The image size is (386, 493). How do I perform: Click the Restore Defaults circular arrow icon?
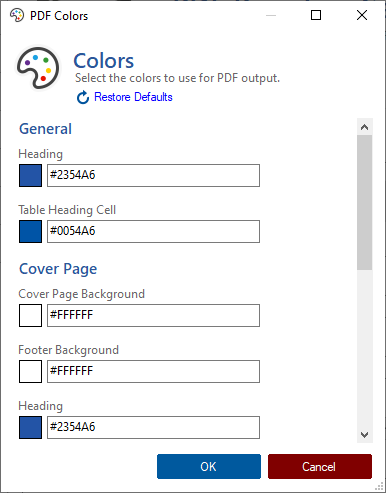[83, 97]
